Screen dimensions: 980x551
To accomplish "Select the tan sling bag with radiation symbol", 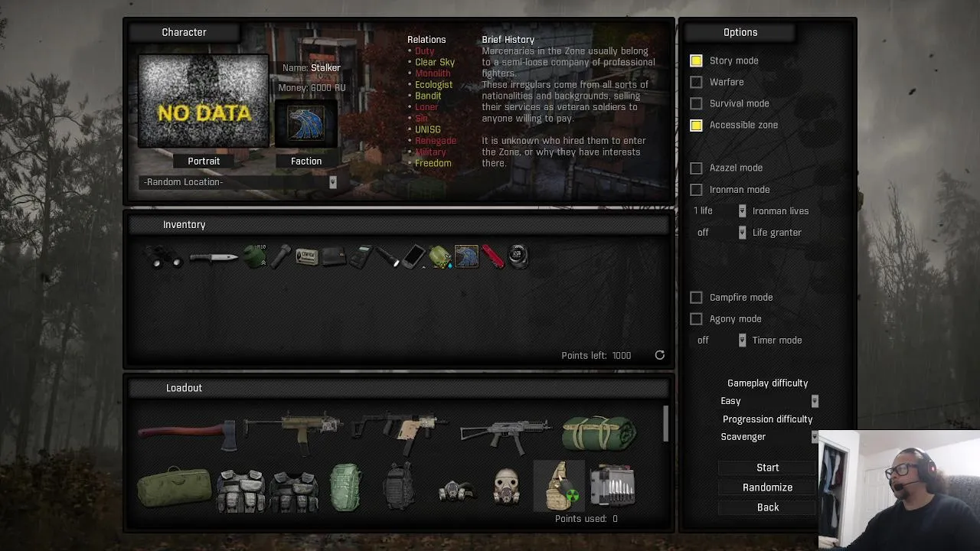I will pyautogui.click(x=560, y=486).
